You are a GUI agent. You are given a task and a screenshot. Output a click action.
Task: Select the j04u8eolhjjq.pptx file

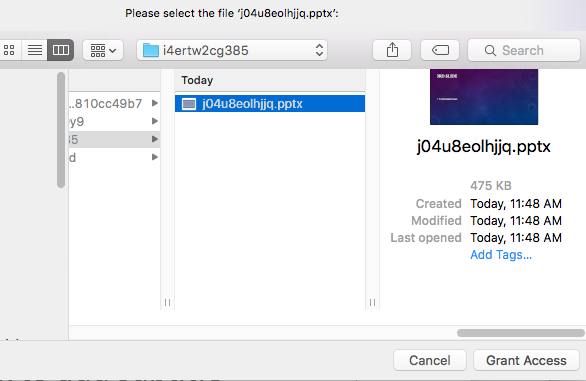pos(270,104)
